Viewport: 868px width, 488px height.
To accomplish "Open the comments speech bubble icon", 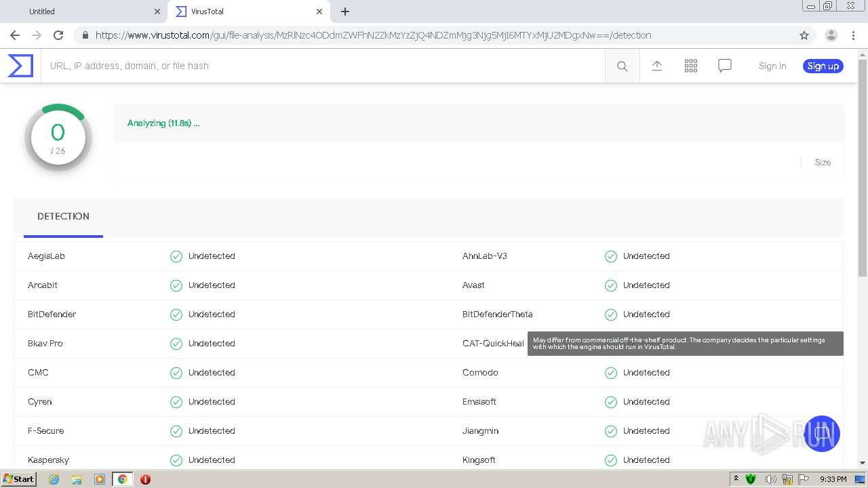I will pos(724,66).
